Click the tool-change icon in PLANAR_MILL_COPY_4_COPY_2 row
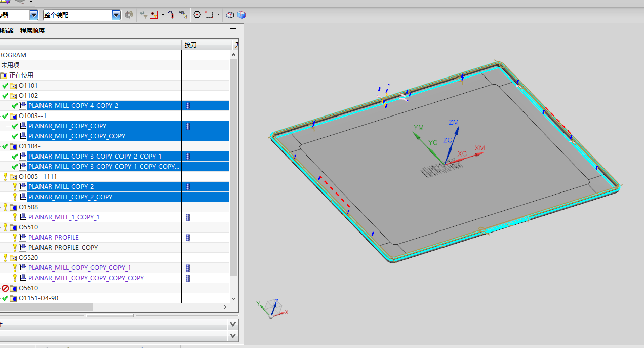 [188, 106]
